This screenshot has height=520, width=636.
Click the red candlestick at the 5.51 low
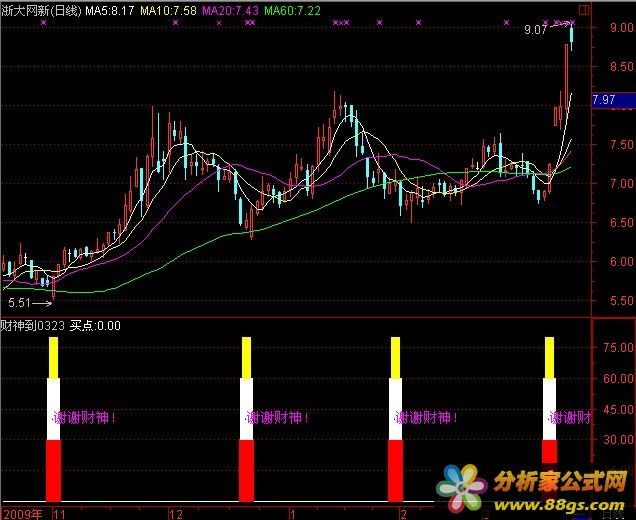point(54,288)
